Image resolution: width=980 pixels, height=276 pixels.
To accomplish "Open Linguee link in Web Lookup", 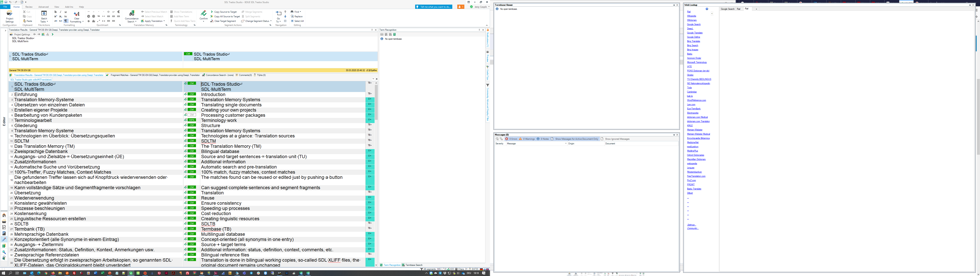I will (x=690, y=168).
